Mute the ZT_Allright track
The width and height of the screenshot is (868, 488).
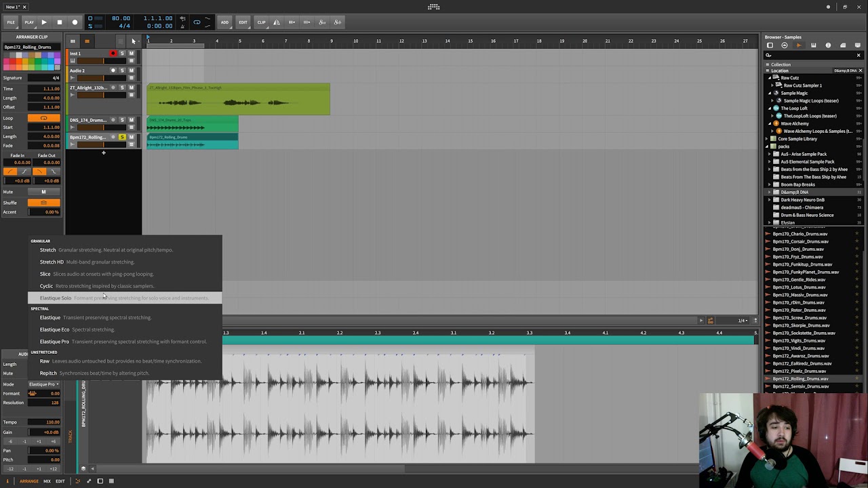pos(131,87)
